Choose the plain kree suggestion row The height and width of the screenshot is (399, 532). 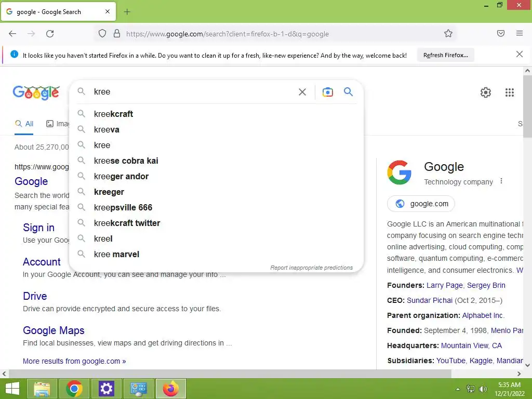point(216,145)
